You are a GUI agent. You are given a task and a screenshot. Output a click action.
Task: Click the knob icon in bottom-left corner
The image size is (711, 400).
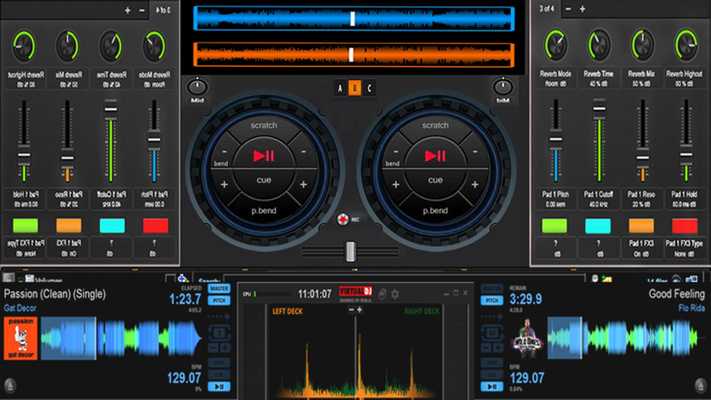coord(10,385)
